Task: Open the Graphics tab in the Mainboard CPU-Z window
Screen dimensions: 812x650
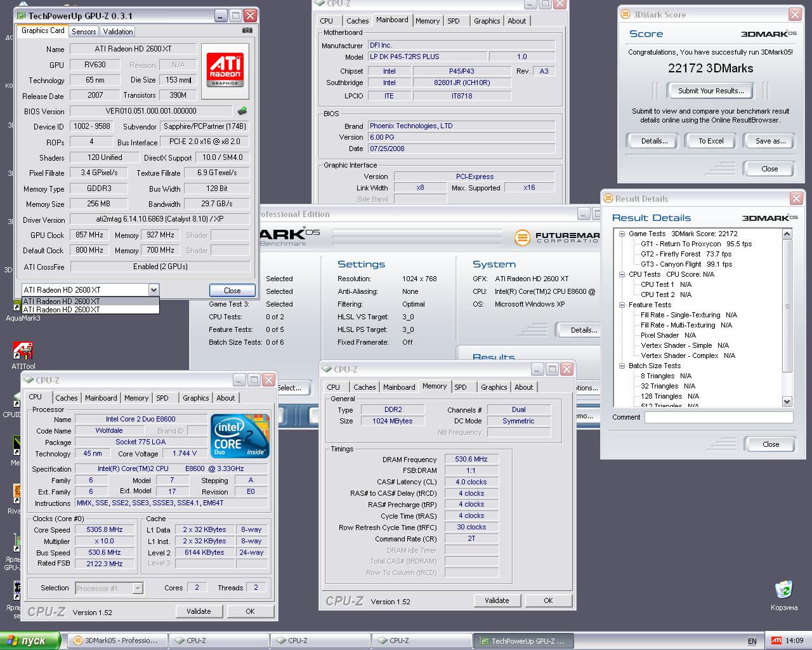Action: click(487, 21)
